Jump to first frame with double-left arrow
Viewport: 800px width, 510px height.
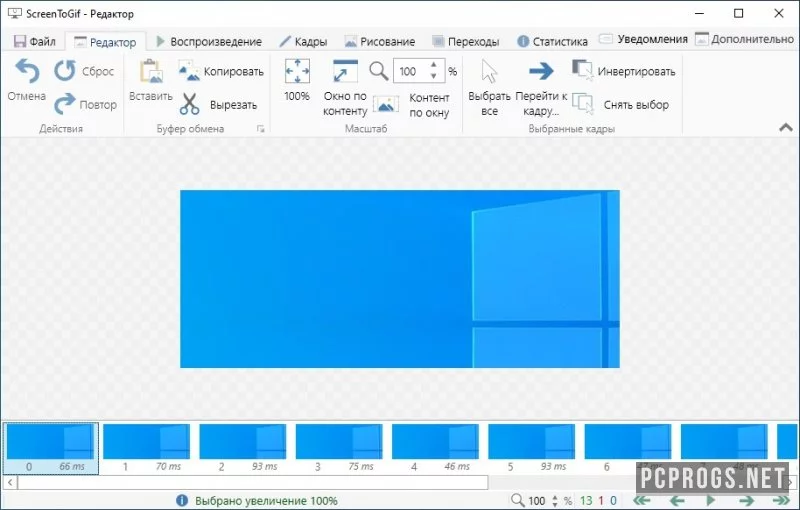click(x=642, y=500)
